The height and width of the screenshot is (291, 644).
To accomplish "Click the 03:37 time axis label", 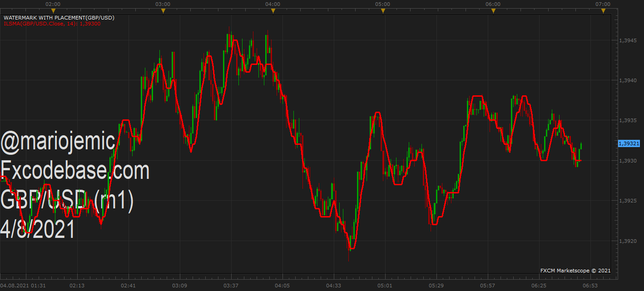I will coord(231,286).
